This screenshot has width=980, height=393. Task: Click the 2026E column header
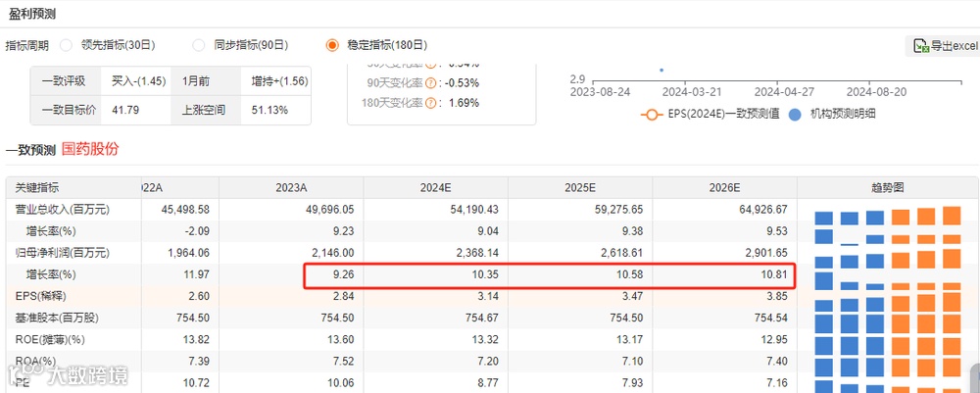click(725, 187)
